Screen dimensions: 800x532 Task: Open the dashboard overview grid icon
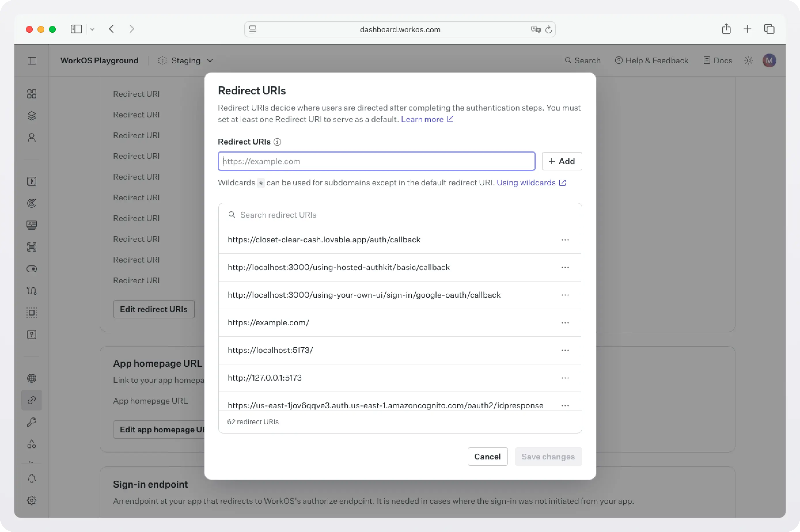pyautogui.click(x=32, y=94)
